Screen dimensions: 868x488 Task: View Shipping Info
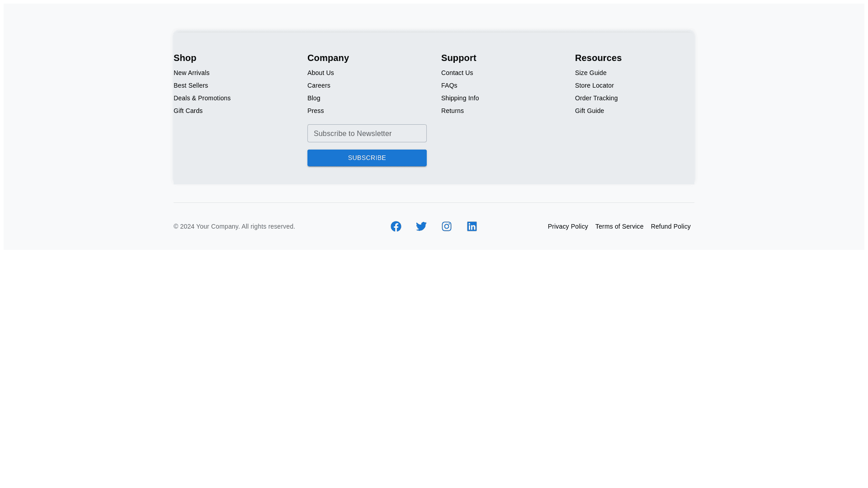tap(460, 98)
